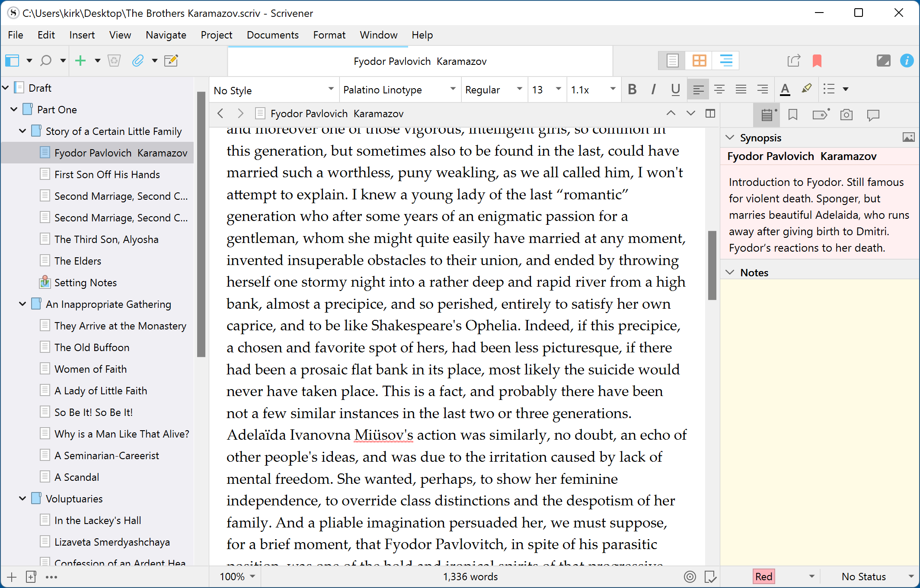Screen dimensions: 920x588
Task: Open the No Status dropdown
Action: click(x=877, y=576)
